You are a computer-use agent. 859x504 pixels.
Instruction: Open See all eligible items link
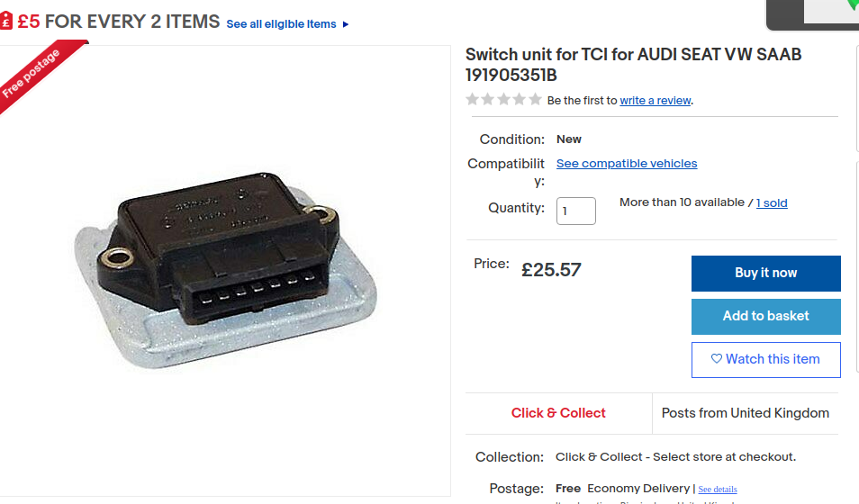tap(281, 24)
